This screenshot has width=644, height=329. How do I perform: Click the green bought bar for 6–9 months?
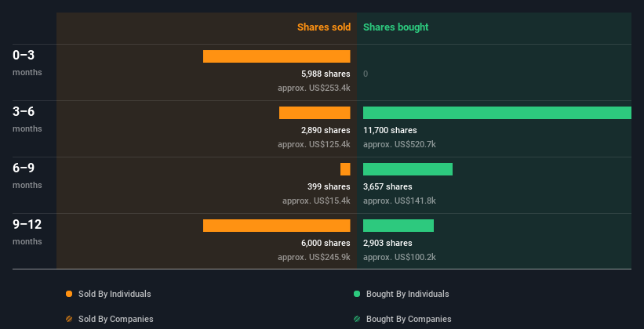[408, 169]
